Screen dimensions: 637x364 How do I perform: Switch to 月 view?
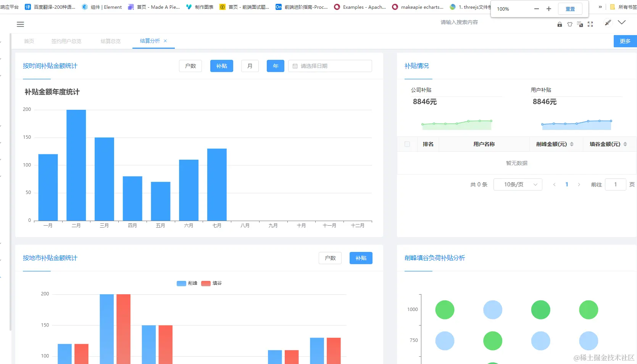pos(250,66)
